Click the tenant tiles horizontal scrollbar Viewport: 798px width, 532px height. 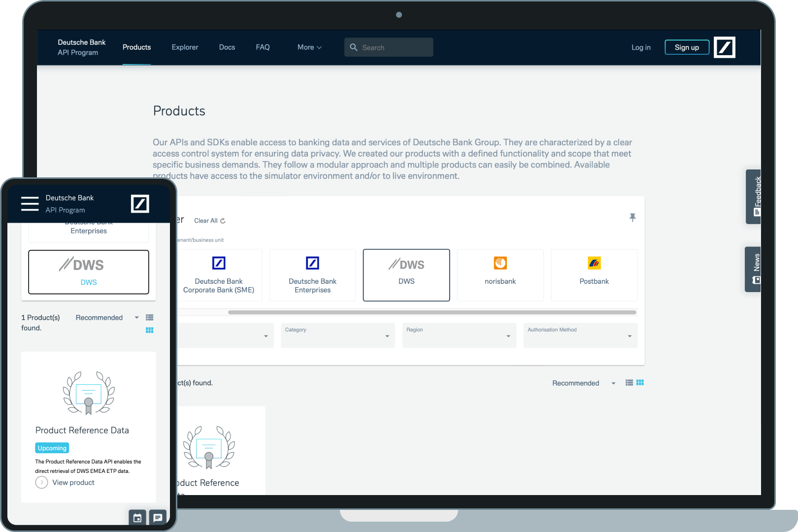click(432, 312)
